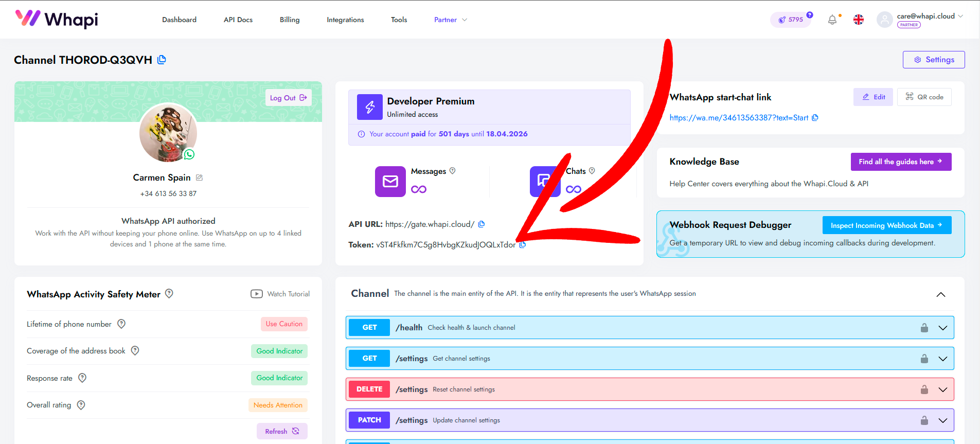Copy the channel ID THOROD-Q3QVH
Viewport: 980px width, 444px height.
162,60
